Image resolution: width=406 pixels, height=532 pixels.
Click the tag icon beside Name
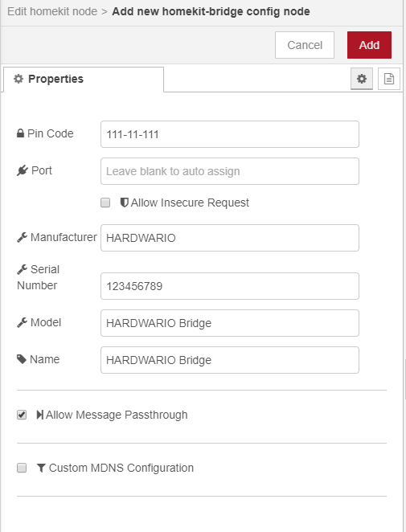[22, 359]
